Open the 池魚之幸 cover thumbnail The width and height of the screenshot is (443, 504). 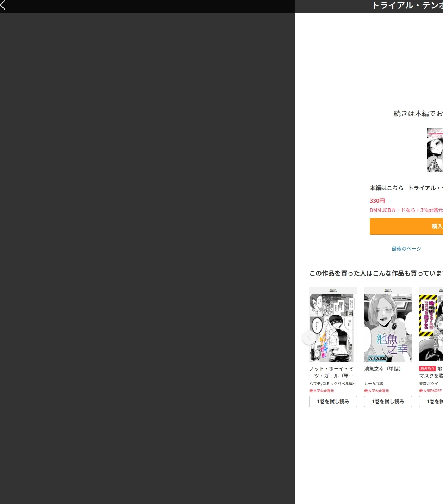[388, 328]
